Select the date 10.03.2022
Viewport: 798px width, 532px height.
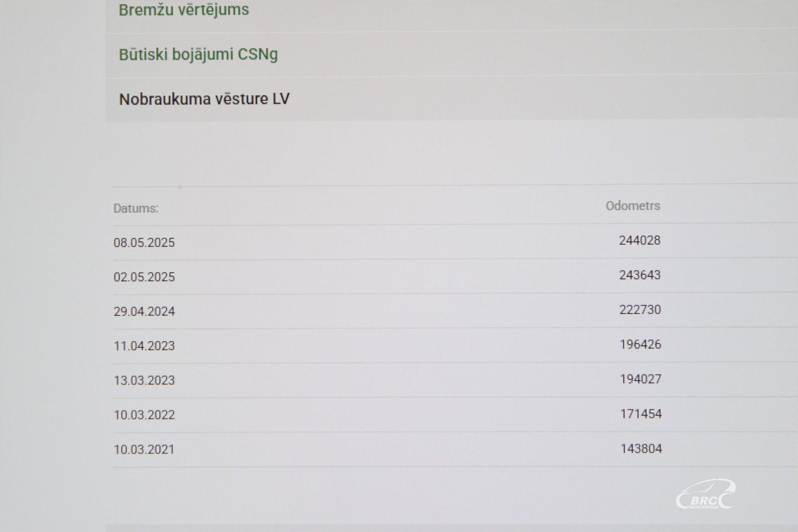(144, 415)
